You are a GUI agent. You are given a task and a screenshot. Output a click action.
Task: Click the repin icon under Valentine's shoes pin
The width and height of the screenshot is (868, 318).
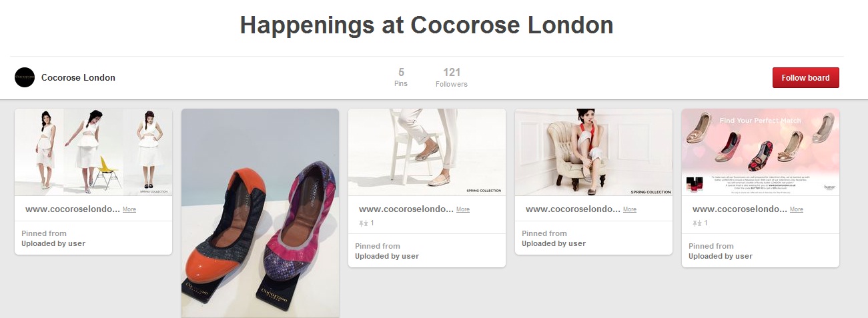click(697, 223)
